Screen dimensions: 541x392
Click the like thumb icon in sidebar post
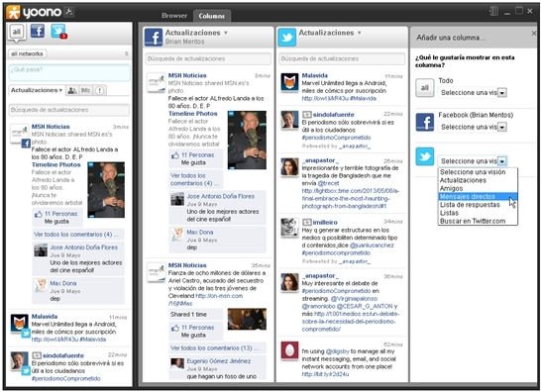pyautogui.click(x=39, y=214)
